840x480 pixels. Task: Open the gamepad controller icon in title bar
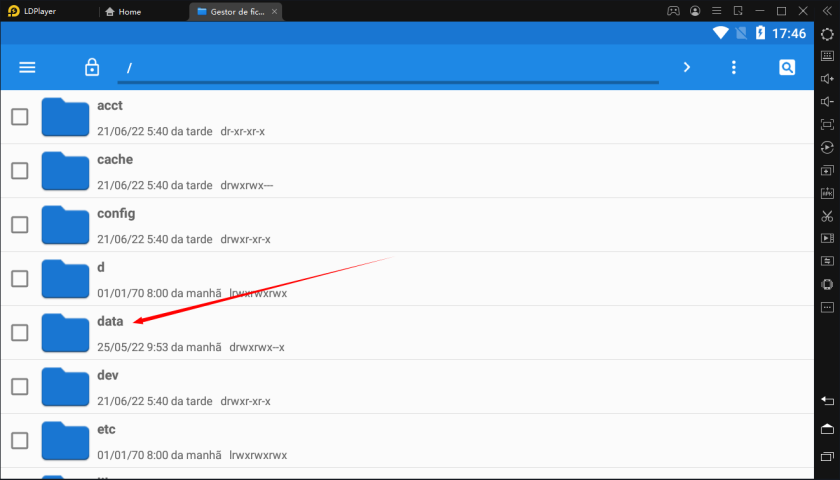click(x=673, y=11)
